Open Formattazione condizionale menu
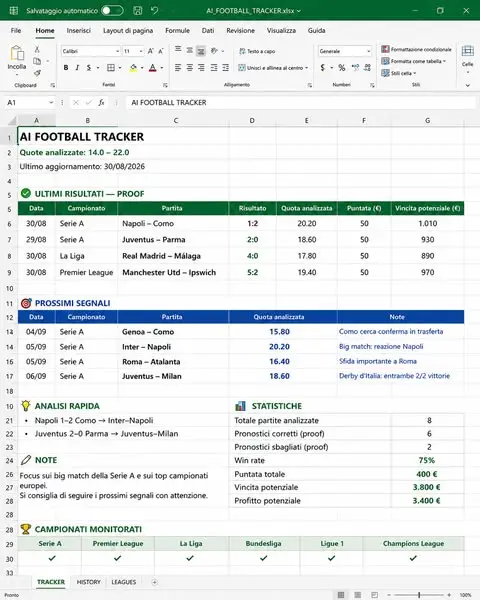The height and width of the screenshot is (600, 480). click(416, 49)
